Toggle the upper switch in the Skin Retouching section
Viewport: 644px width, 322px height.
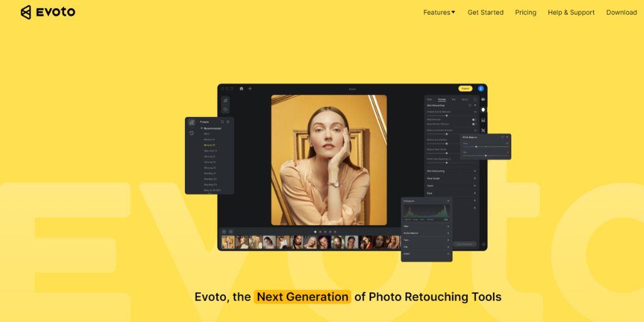(474, 119)
